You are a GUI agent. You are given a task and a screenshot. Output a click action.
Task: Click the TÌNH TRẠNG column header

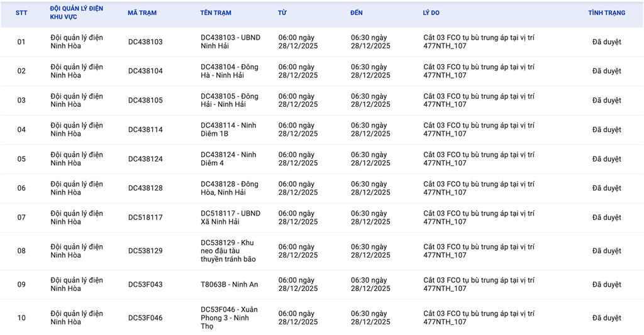click(x=606, y=13)
